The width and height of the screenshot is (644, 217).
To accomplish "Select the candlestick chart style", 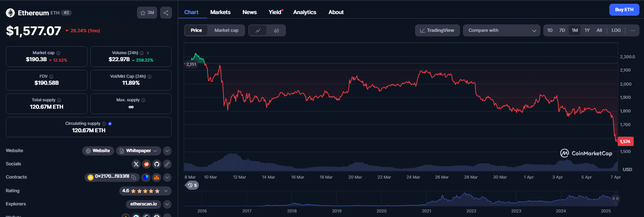I will [x=276, y=30].
